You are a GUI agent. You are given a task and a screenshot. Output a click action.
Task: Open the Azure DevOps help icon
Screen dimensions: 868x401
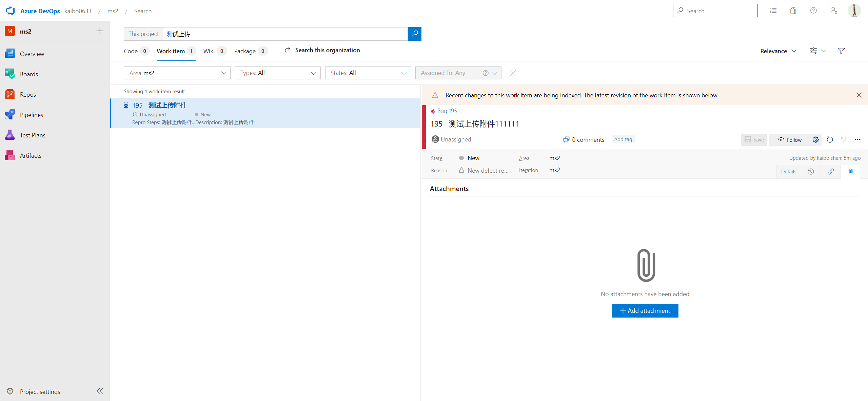pyautogui.click(x=813, y=11)
